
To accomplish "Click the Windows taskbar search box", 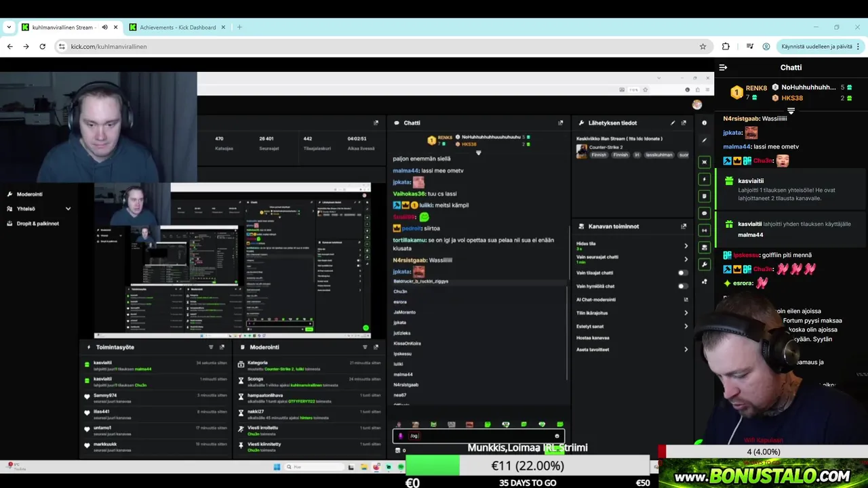I will (315, 467).
